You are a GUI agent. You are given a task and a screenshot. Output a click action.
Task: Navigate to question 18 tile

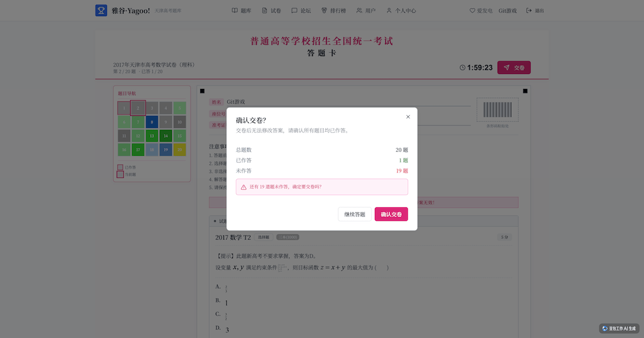[x=152, y=149]
